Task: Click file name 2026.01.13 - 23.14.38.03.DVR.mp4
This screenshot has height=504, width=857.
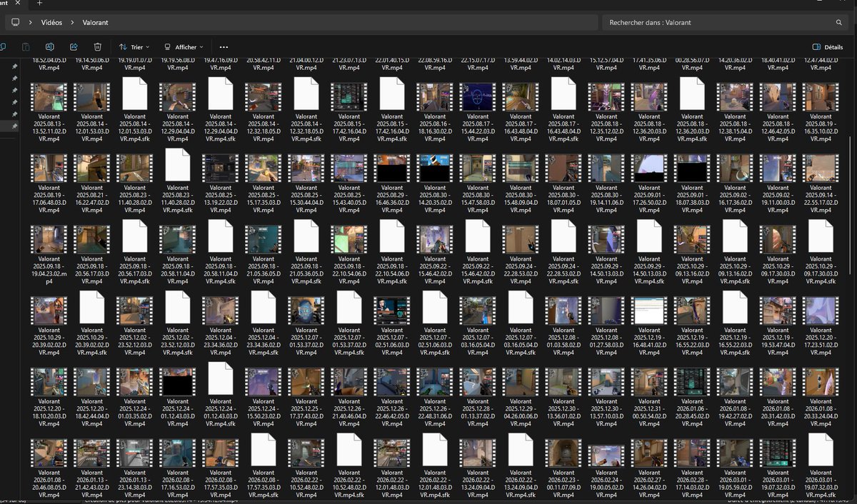Action: tap(135, 483)
